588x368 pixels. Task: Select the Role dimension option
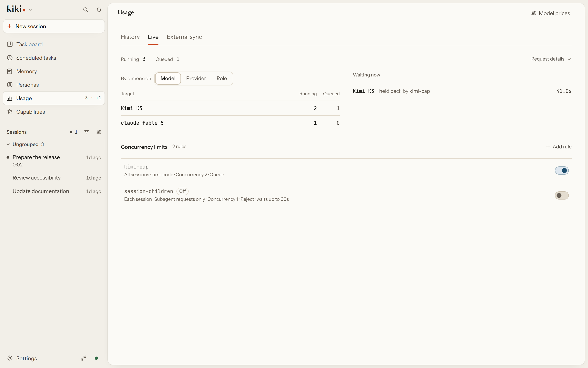click(222, 78)
